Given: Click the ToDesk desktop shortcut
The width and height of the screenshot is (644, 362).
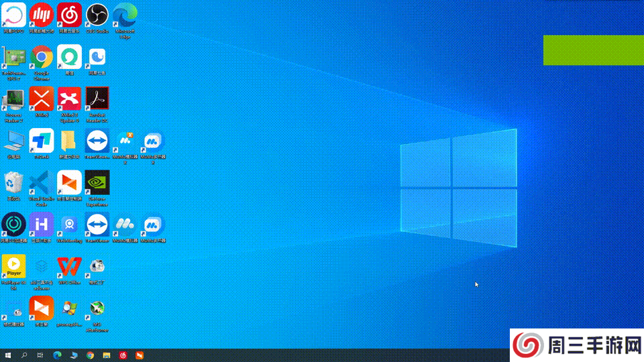Looking at the screenshot, I should [41, 141].
